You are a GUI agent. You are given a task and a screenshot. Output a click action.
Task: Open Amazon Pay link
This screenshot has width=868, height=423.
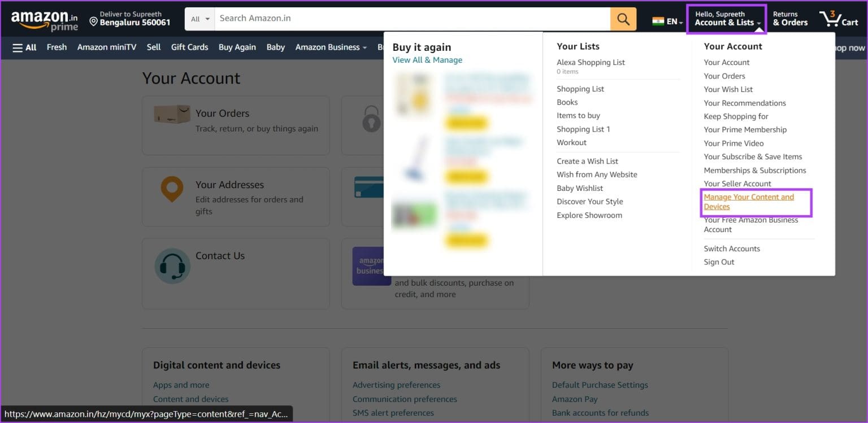tap(575, 399)
